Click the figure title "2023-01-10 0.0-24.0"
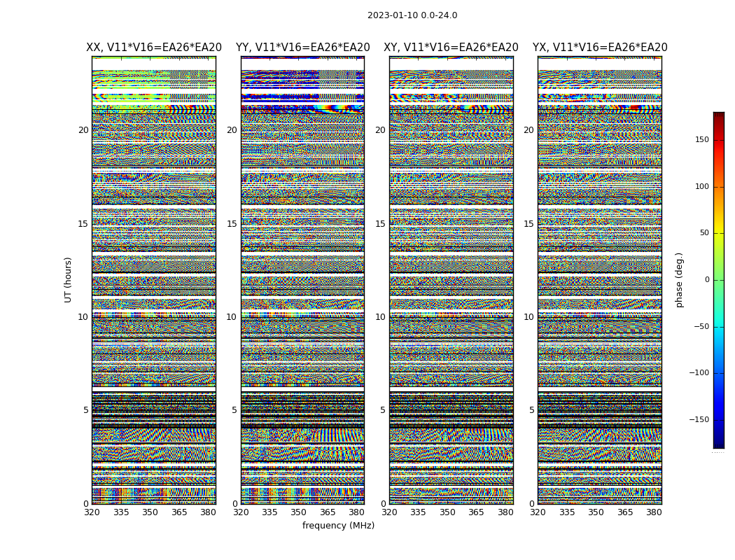This screenshot has height=560, width=735. (412, 15)
